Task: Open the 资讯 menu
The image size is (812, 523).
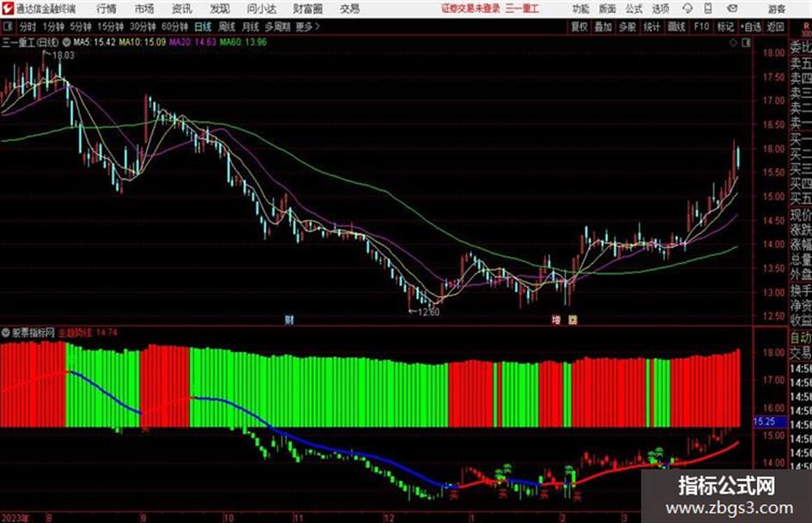Action: pos(182,9)
